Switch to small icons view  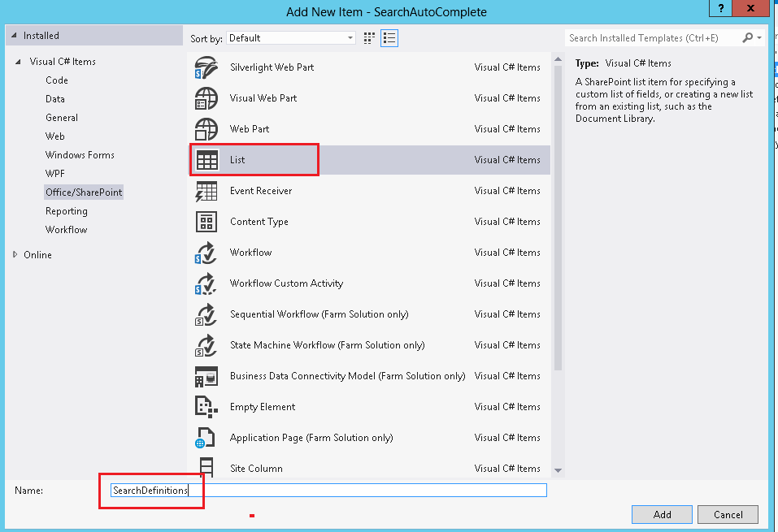click(369, 38)
